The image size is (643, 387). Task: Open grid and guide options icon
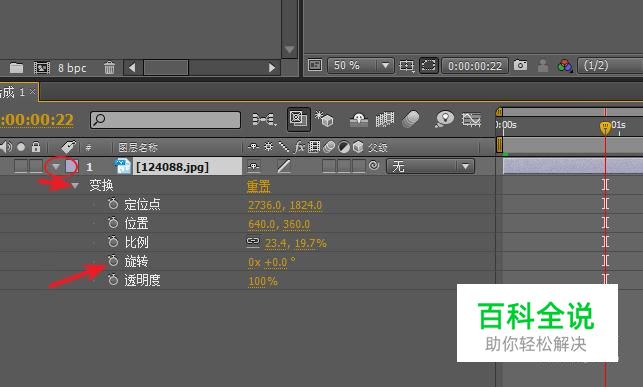coord(406,66)
